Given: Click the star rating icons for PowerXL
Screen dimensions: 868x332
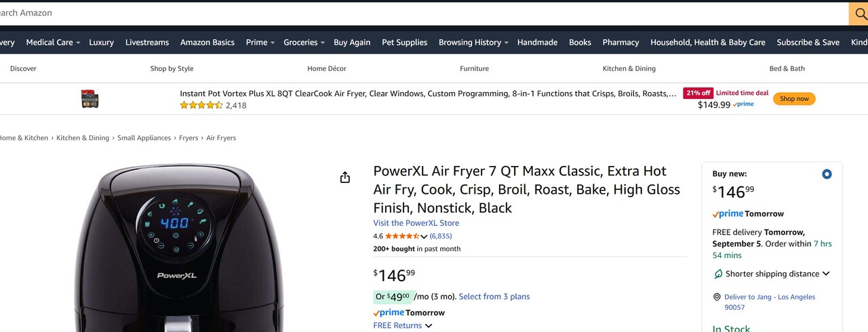Looking at the screenshot, I should click(x=403, y=236).
